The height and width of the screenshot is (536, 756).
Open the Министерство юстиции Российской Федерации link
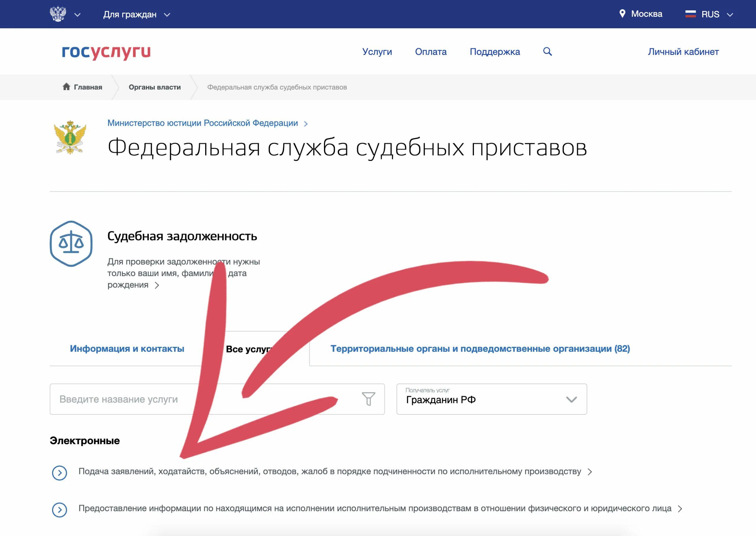(203, 123)
